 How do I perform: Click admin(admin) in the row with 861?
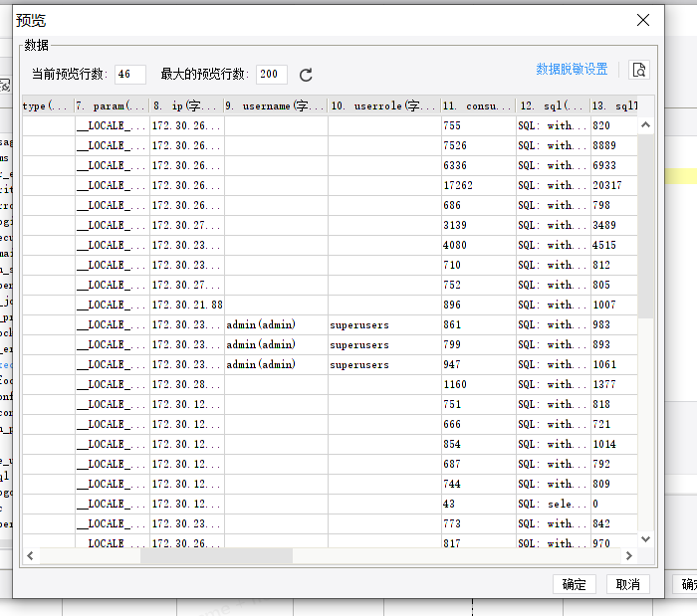[x=277, y=324]
